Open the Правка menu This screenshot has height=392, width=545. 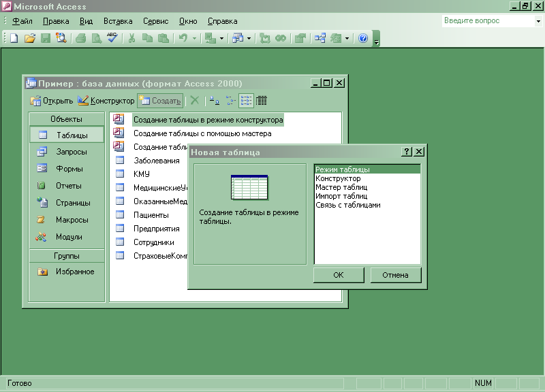56,21
